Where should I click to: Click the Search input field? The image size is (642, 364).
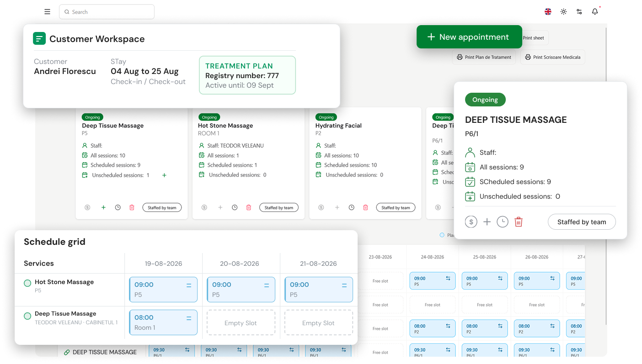coord(107,12)
